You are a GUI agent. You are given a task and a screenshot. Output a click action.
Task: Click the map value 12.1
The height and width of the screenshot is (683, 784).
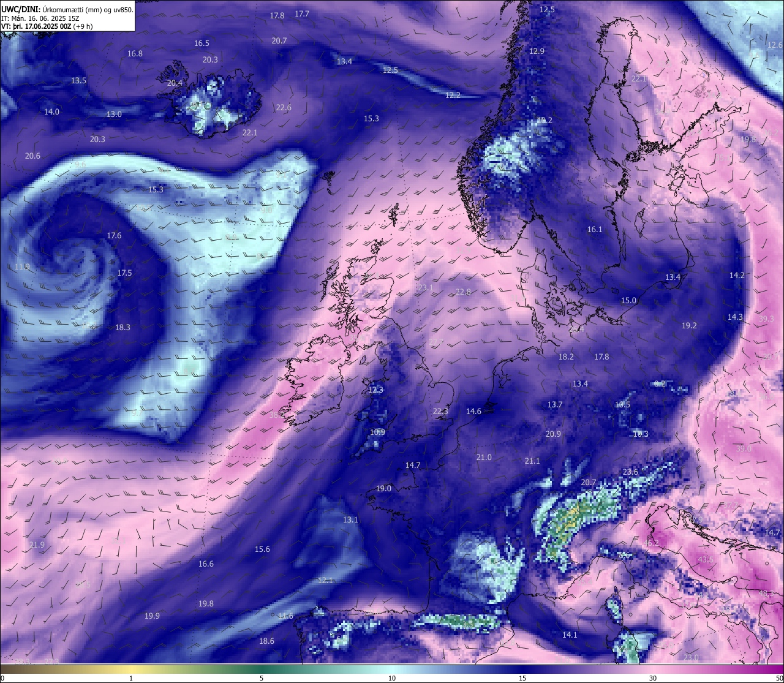325,580
